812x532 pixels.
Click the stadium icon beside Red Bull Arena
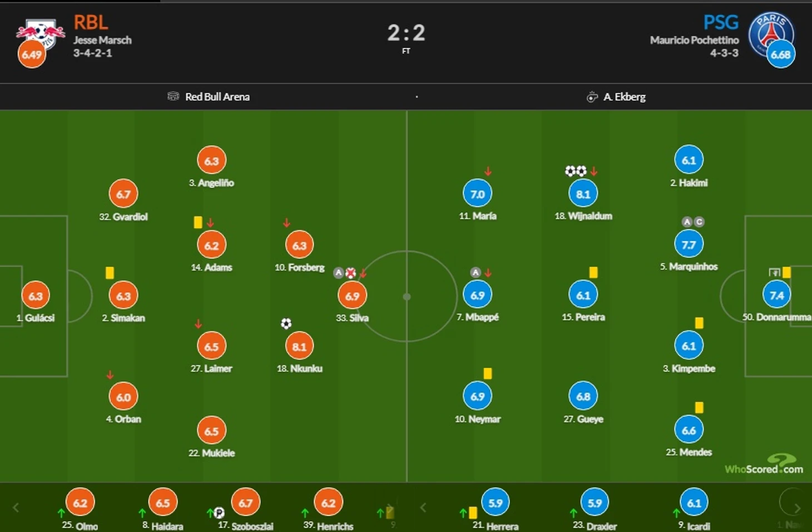click(173, 97)
